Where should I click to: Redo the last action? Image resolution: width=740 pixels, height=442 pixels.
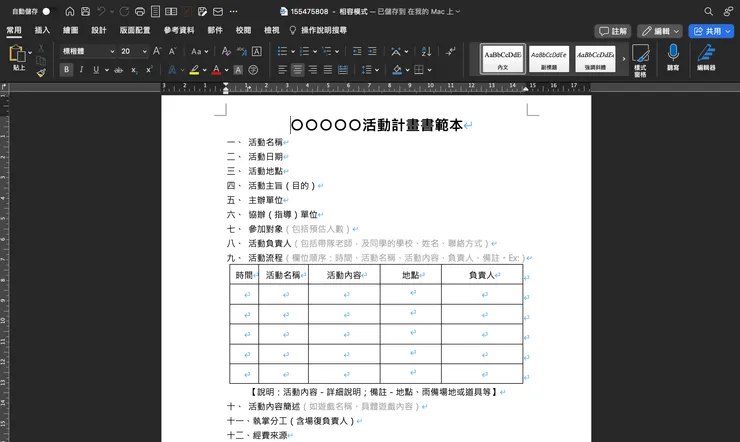[x=124, y=11]
